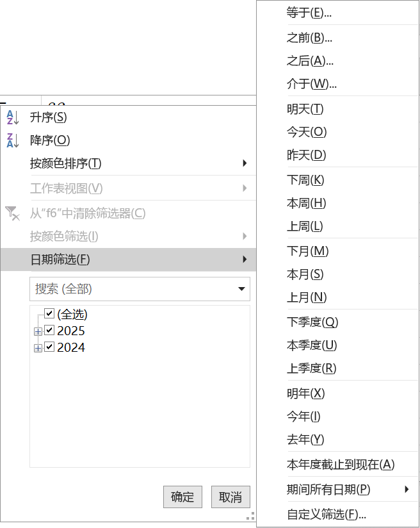Toggle the 全选 checkbox
Screen dimensions: 420x528
49,314
